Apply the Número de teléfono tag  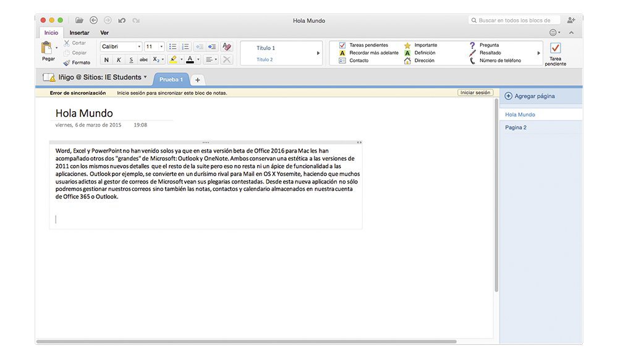pos(495,61)
